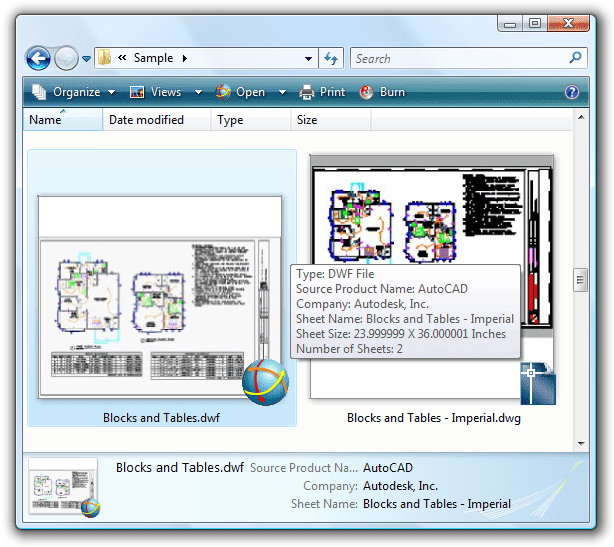Sort by the Type column header
This screenshot has height=547, width=614.
click(x=251, y=119)
